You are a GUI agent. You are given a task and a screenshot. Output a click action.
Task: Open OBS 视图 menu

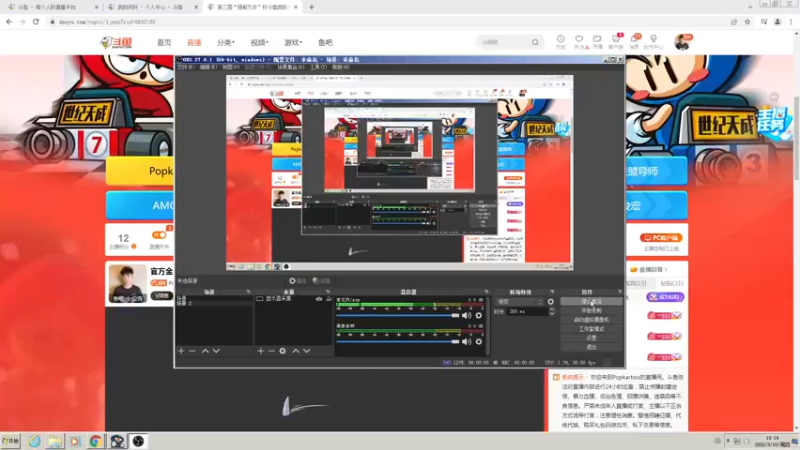231,67
